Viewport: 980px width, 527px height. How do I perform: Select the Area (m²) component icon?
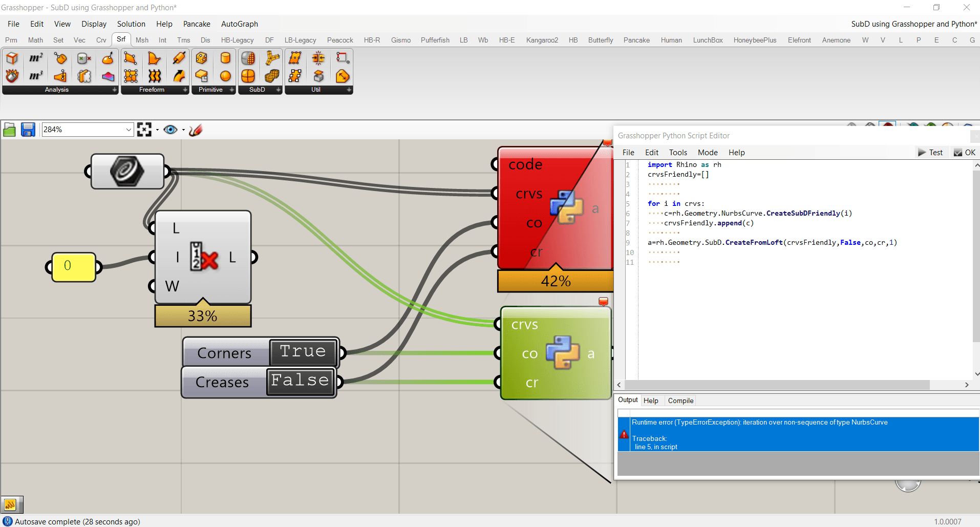click(x=36, y=58)
